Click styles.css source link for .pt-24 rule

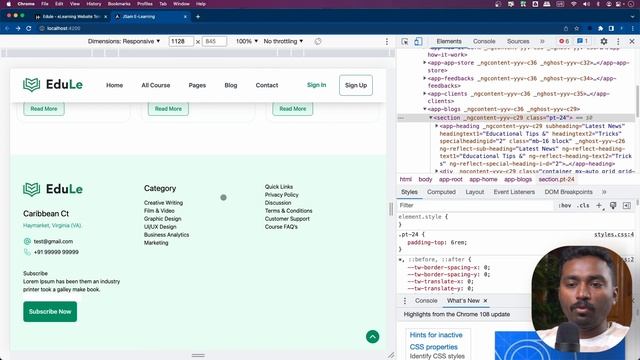[x=614, y=234]
